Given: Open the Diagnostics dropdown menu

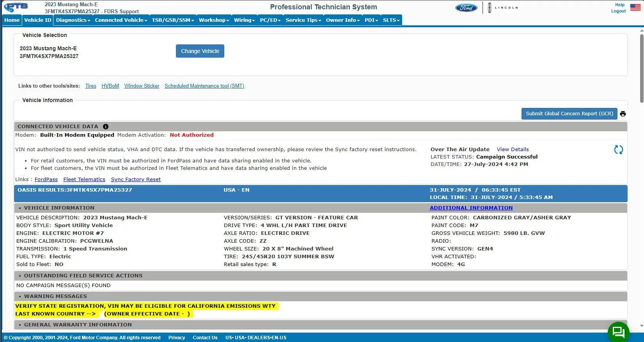Looking at the screenshot, I should point(73,20).
